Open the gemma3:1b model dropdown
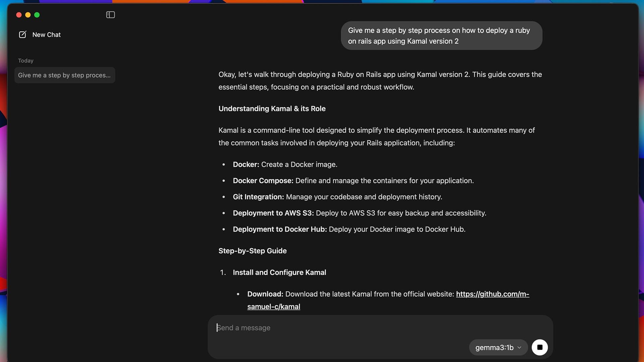The height and width of the screenshot is (362, 644). [x=494, y=348]
